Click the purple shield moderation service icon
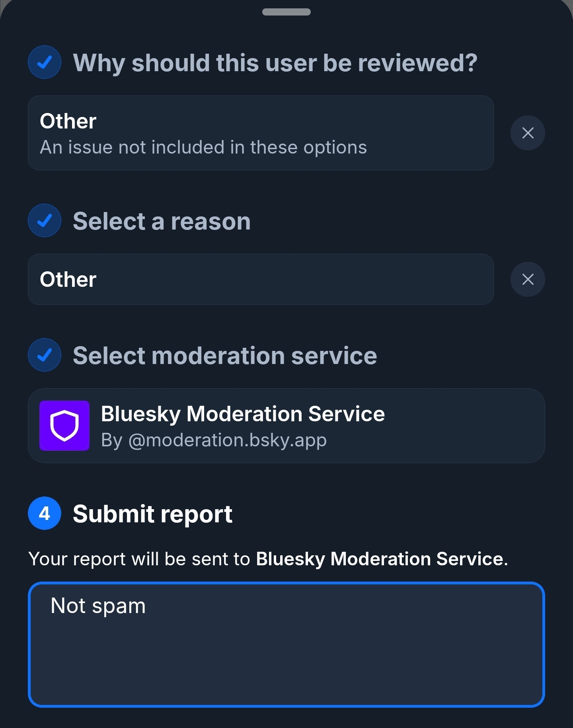Screen dimensions: 573x728 [x=64, y=426]
